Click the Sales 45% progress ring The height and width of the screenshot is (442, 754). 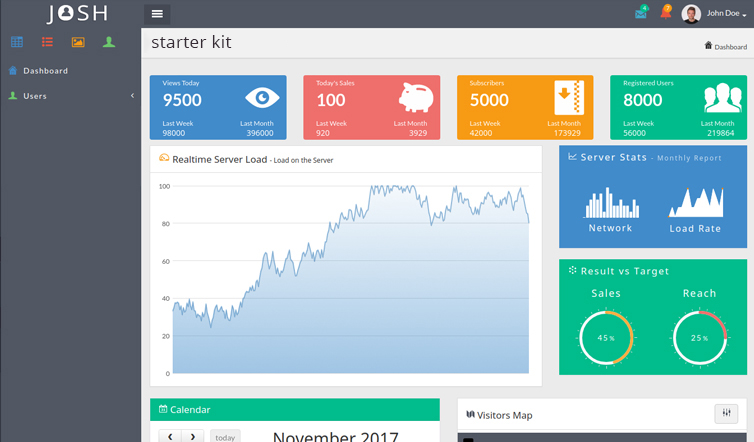click(606, 337)
